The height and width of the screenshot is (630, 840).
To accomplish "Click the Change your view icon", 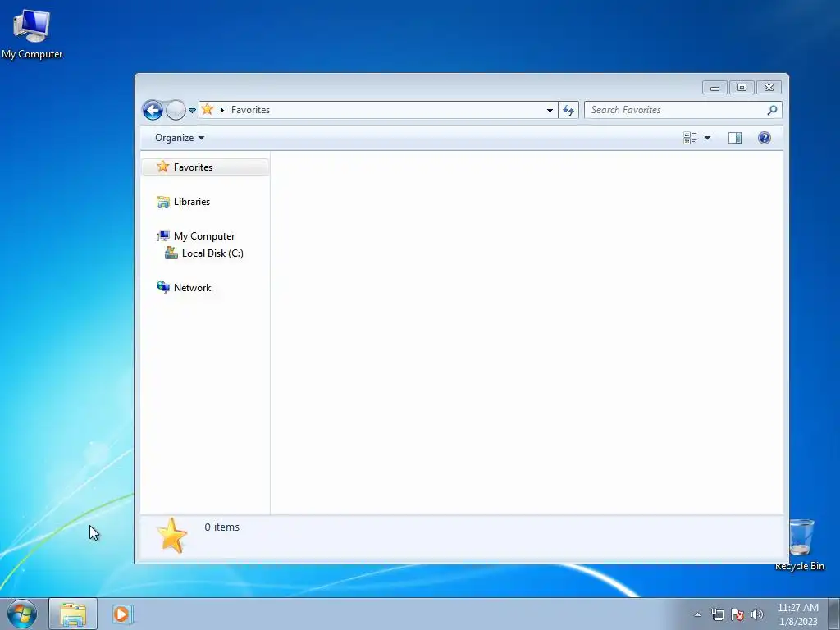I will click(690, 138).
